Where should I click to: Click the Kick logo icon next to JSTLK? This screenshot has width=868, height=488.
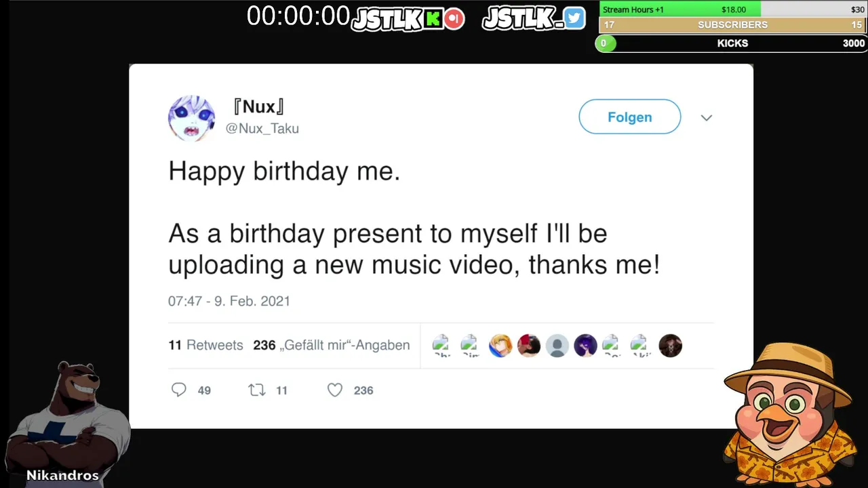tap(433, 19)
